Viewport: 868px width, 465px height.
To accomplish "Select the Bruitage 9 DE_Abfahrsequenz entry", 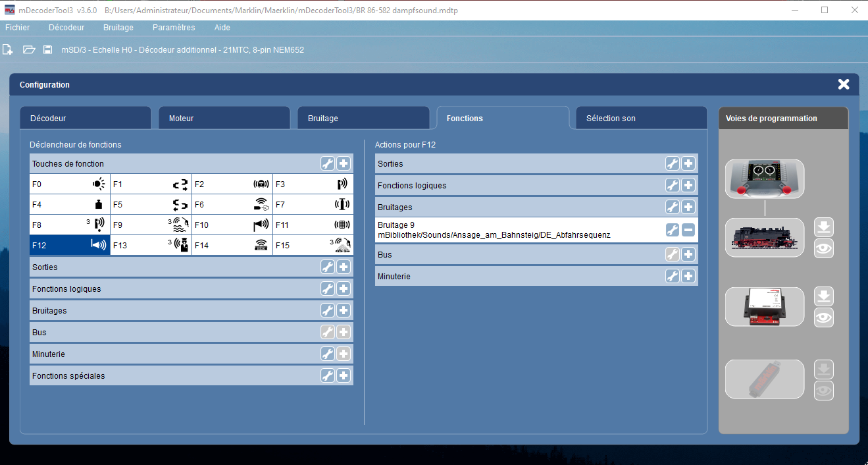I will (x=536, y=230).
